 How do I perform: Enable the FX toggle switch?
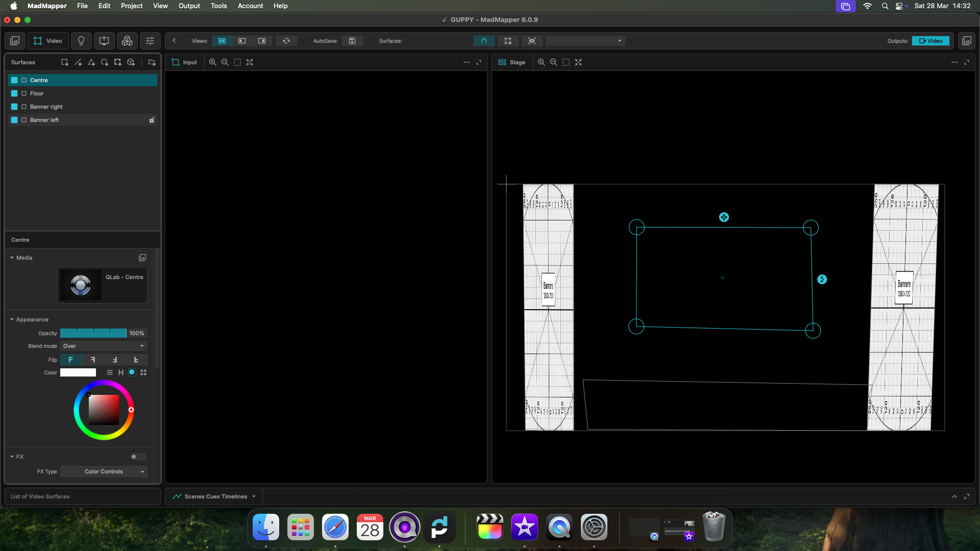click(x=137, y=457)
